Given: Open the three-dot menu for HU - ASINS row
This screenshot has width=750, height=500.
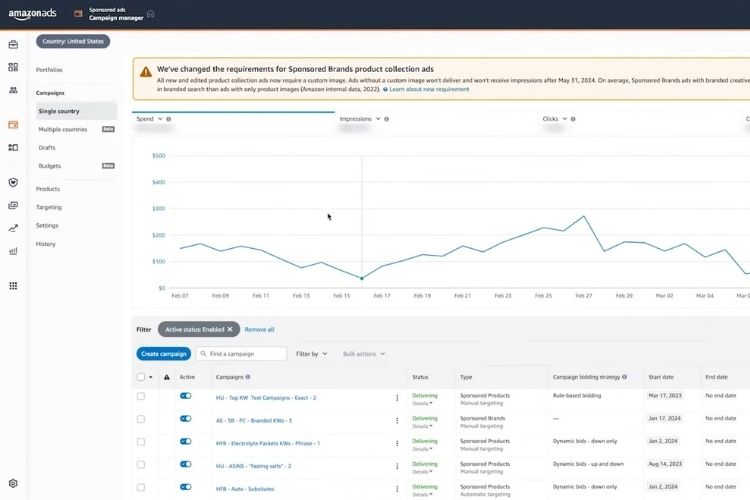Looking at the screenshot, I should (397, 466).
